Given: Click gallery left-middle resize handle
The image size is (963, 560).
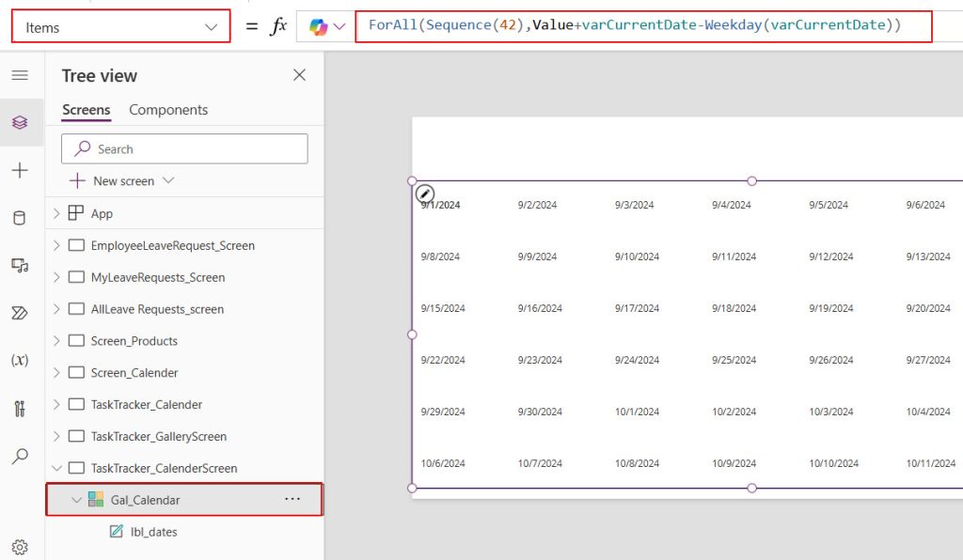Looking at the screenshot, I should coord(412,334).
